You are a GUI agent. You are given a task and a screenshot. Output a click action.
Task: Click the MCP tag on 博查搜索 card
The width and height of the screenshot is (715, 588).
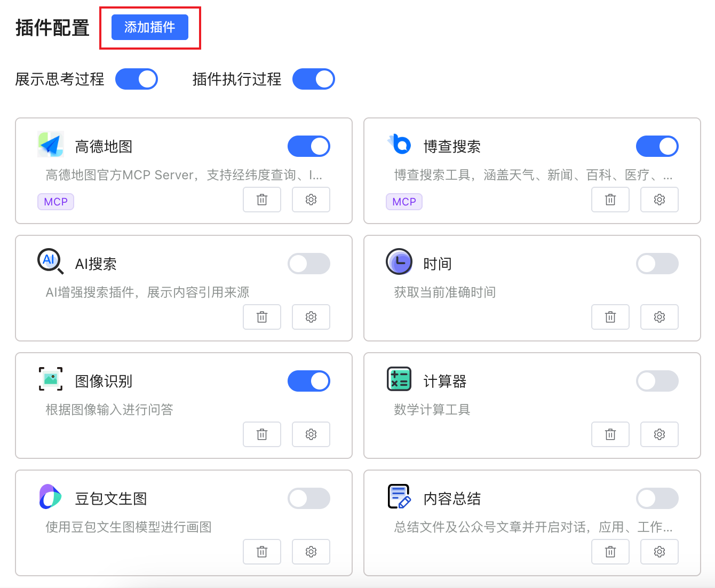(404, 202)
